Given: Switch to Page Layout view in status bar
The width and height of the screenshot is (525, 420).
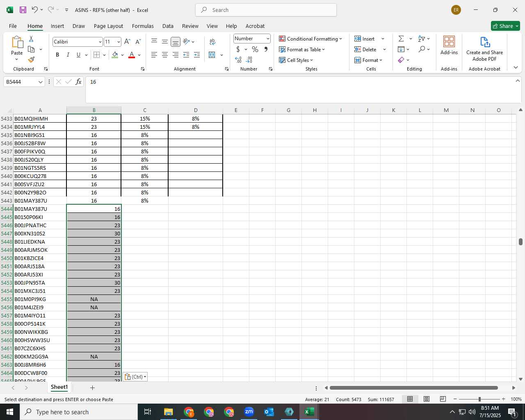Looking at the screenshot, I should point(427,399).
